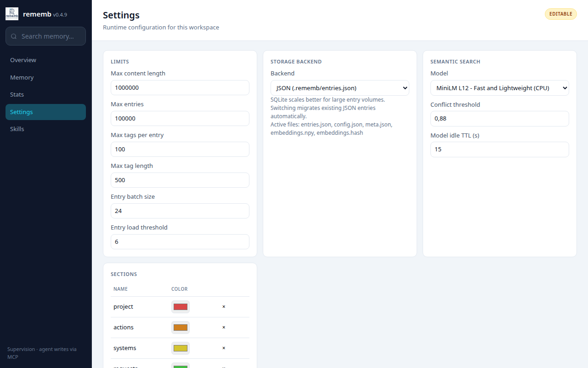
Task: Click the Max tag length field
Action: (180, 180)
